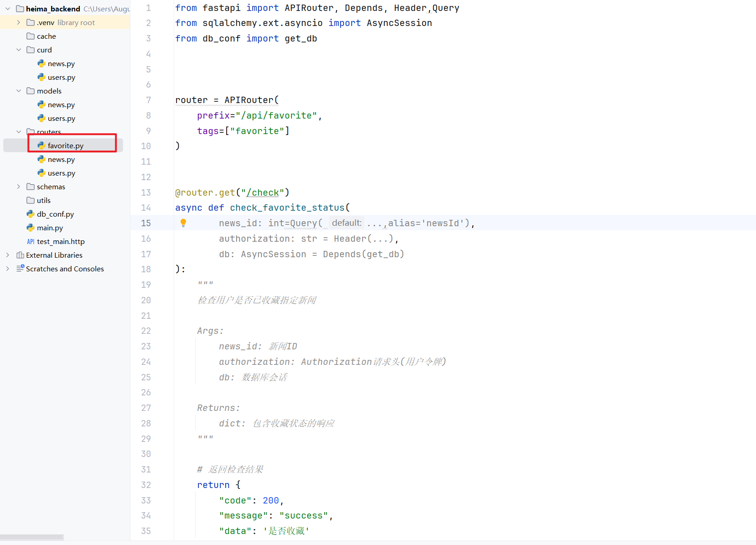Screen dimensions: 756x545
Task: Open news.py under the routers folder
Action: [x=61, y=159]
